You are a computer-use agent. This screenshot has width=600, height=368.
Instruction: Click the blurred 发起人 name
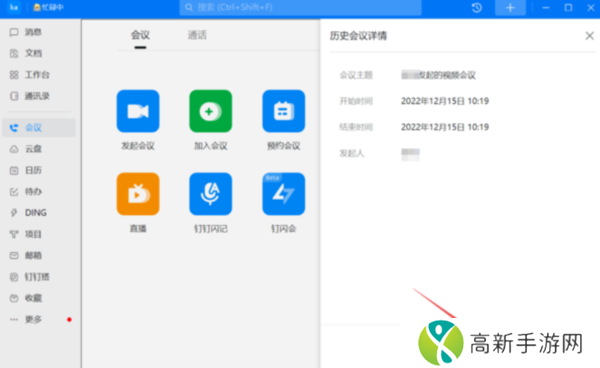point(410,155)
